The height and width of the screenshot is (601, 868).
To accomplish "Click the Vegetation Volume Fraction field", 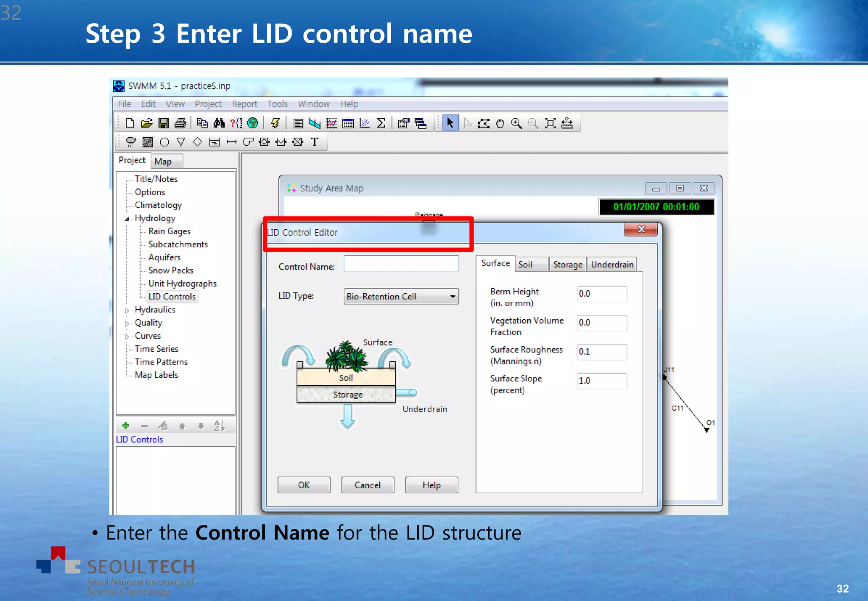I will click(602, 323).
